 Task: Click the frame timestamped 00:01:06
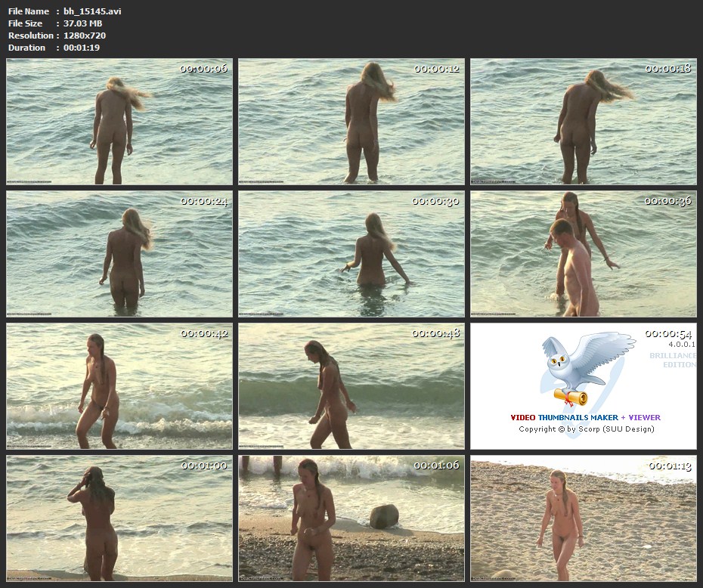[351, 518]
